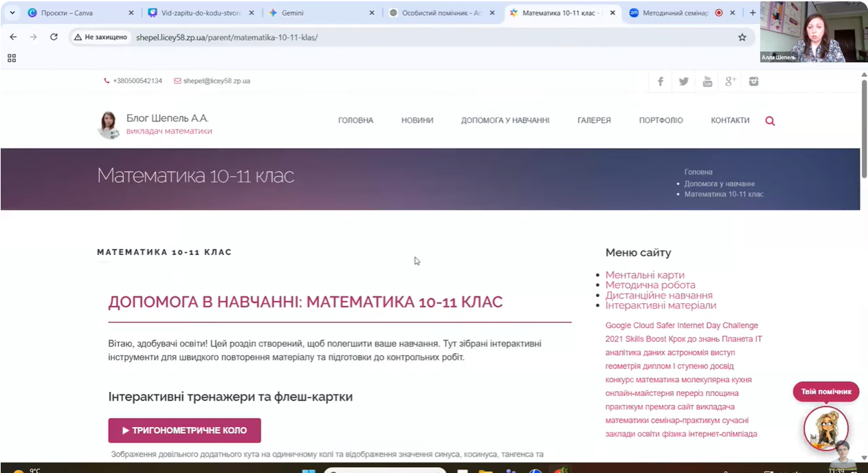Click 'Дистанційне навчання' sidebar link
Screen dimensions: 868x473
pyautogui.click(x=658, y=295)
